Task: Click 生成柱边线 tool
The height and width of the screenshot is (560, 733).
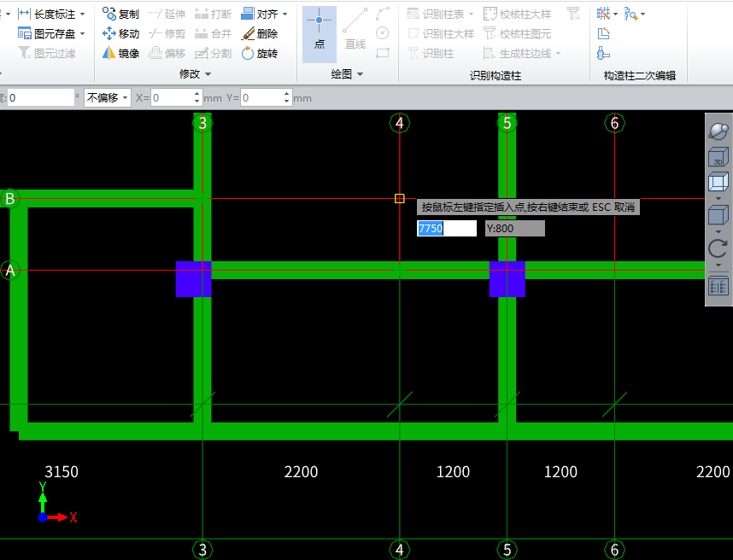Action: coord(518,53)
